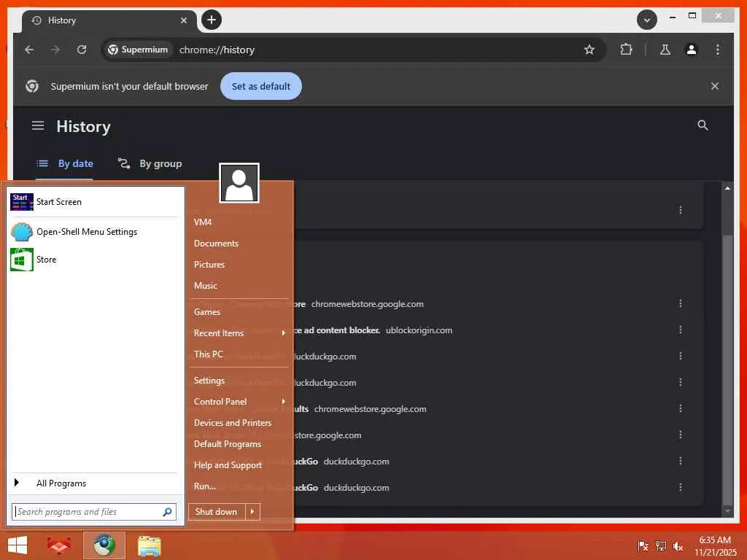Open the Chrome Labs flask icon
Viewport: 747px width, 560px height.
[665, 50]
